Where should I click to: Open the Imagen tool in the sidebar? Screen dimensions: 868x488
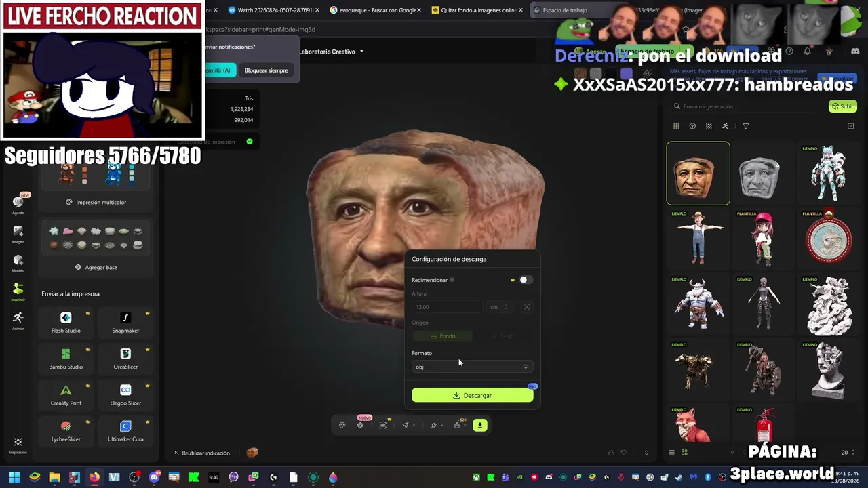18,235
